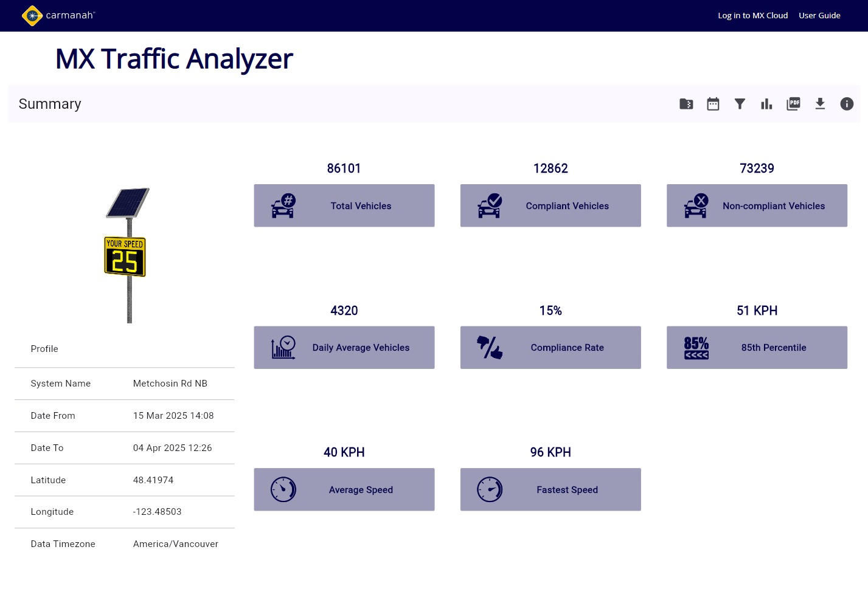
Task: Click the 4320 daily average value
Action: [344, 311]
